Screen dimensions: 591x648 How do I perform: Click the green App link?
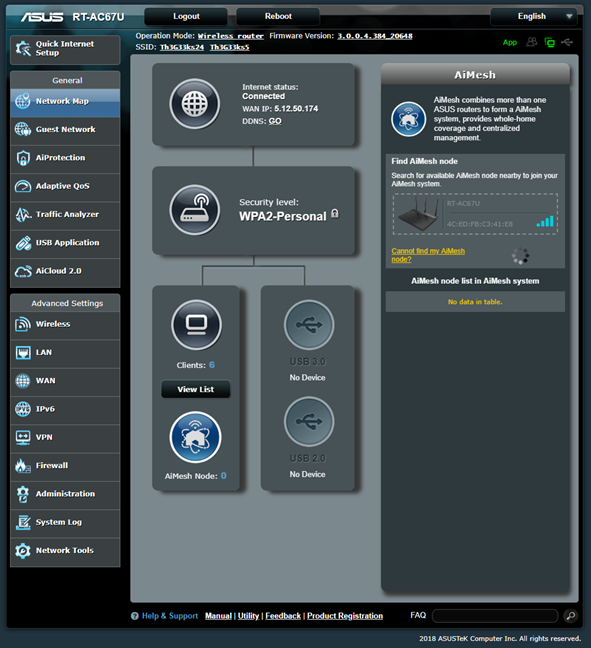(x=510, y=42)
